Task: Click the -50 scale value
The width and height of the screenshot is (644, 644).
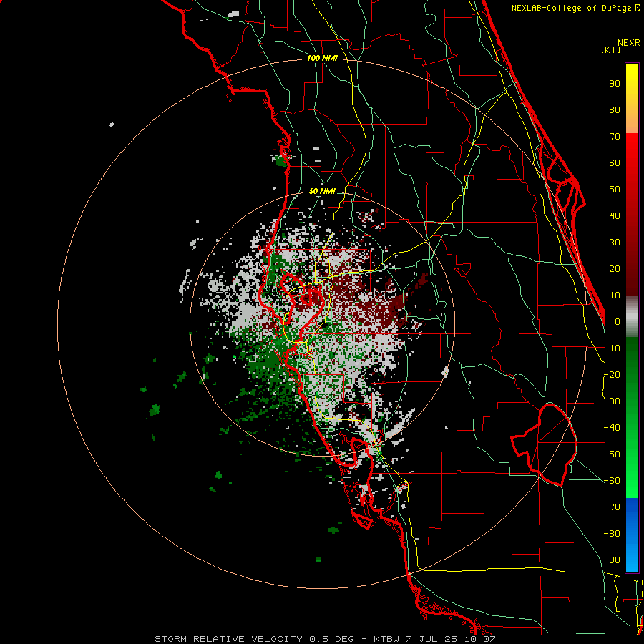Action: point(612,454)
